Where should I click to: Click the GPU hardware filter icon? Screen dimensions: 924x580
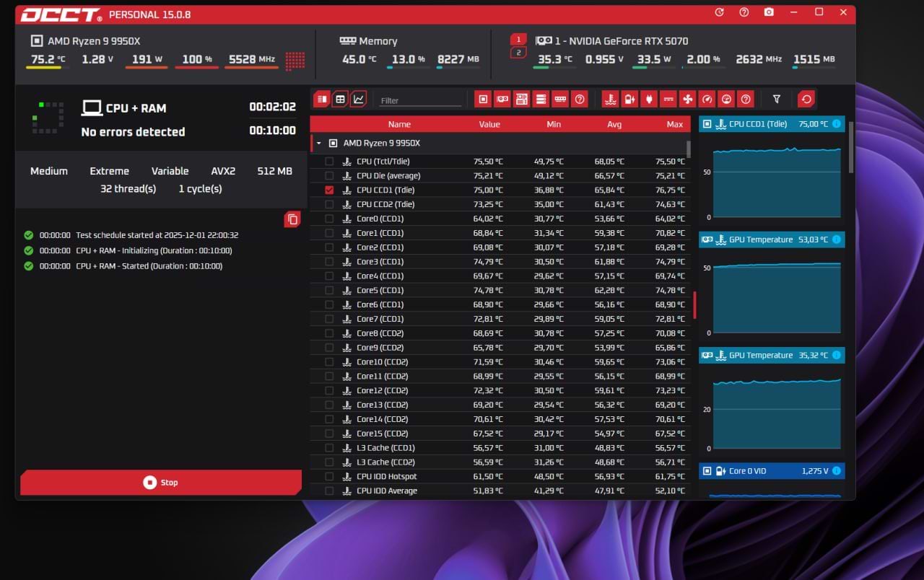pos(502,100)
